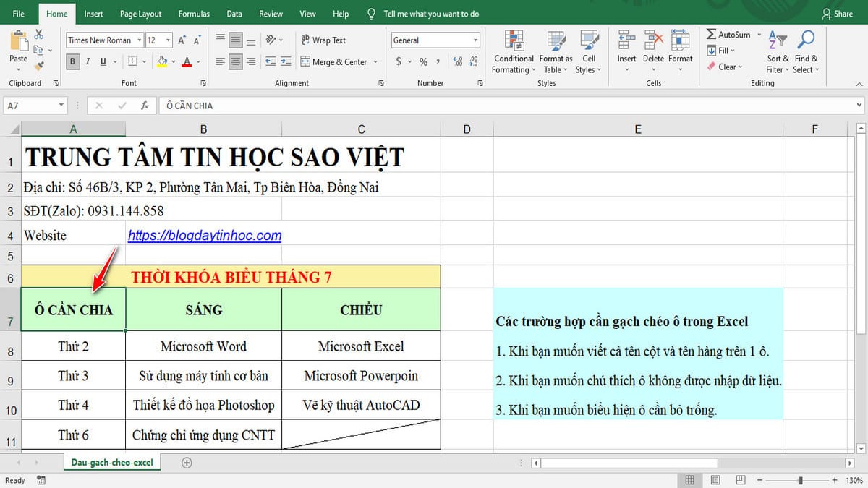The width and height of the screenshot is (868, 488).
Task: Open the font size dropdown
Action: pos(168,40)
